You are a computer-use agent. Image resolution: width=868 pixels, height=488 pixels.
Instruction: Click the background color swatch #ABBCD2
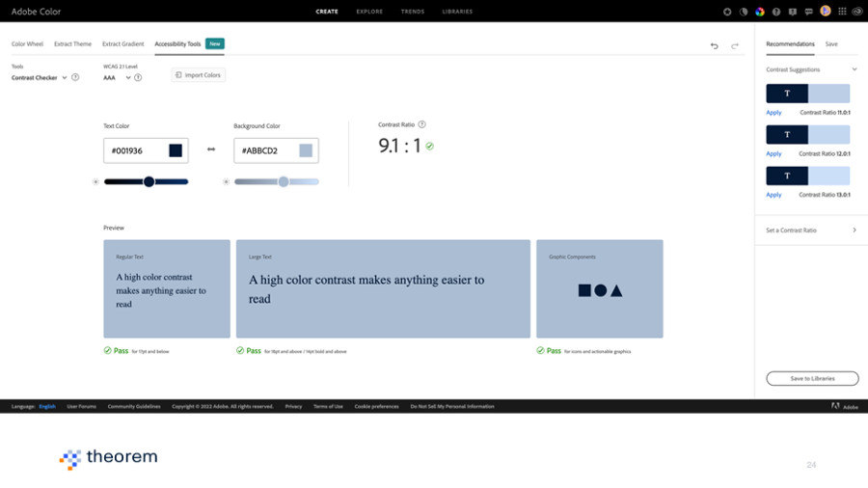click(x=306, y=150)
